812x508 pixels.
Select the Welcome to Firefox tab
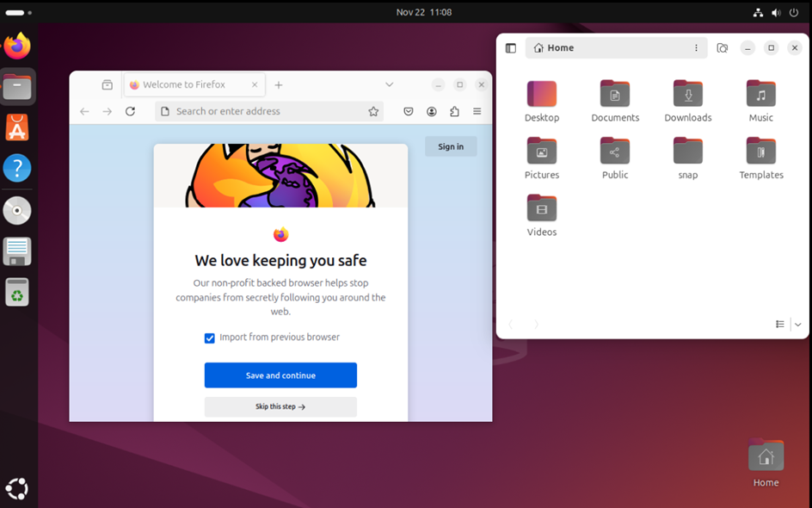184,84
